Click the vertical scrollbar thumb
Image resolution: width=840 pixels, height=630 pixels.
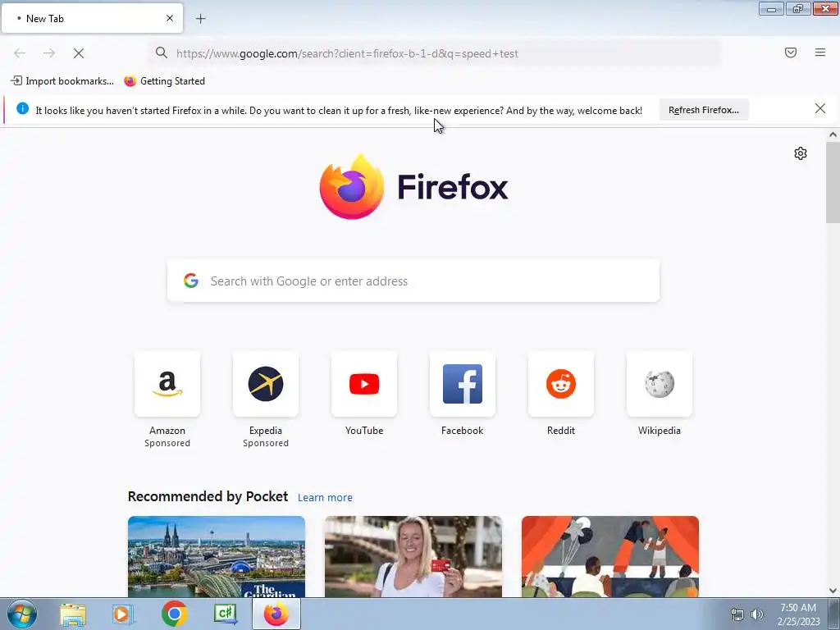point(833,182)
